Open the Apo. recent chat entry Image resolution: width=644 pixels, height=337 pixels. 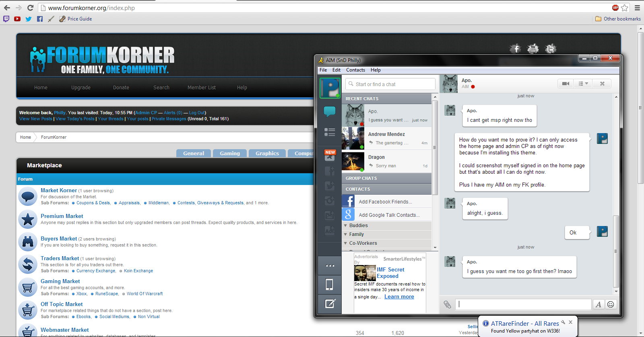(386, 115)
